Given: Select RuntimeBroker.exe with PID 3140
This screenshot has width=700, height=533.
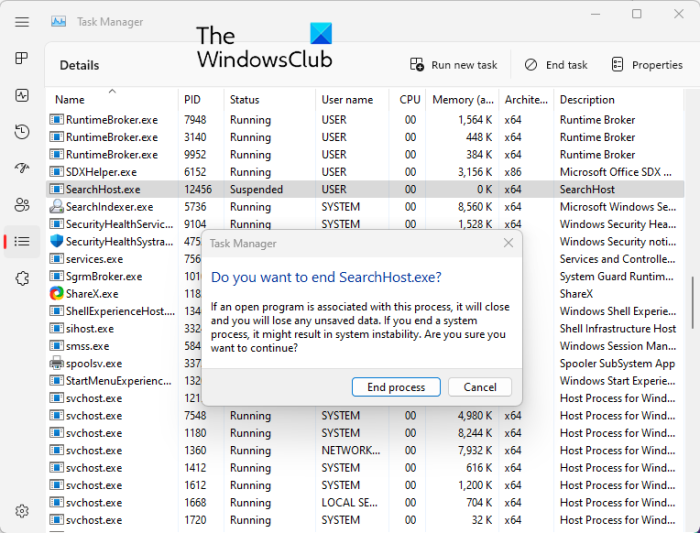Looking at the screenshot, I should tap(365, 137).
